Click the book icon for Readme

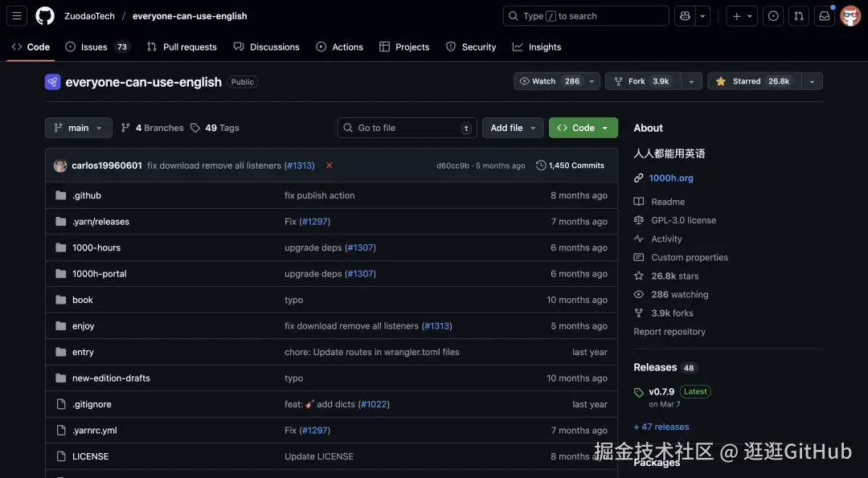(639, 202)
